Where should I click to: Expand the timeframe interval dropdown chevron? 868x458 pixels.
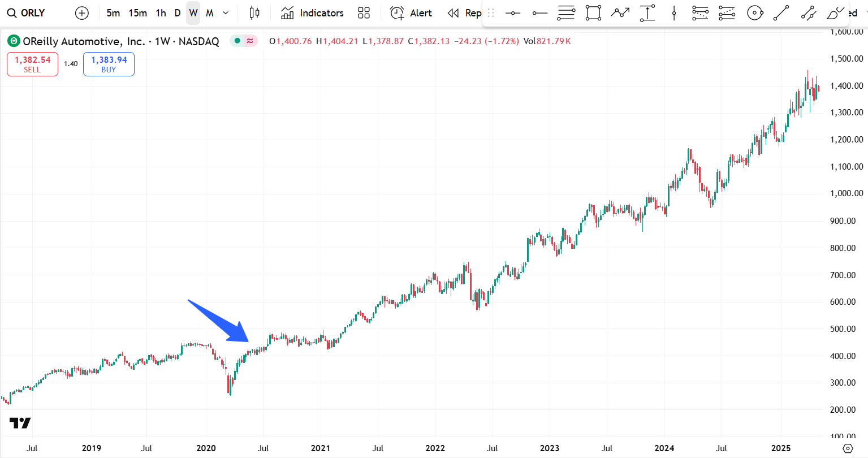226,12
